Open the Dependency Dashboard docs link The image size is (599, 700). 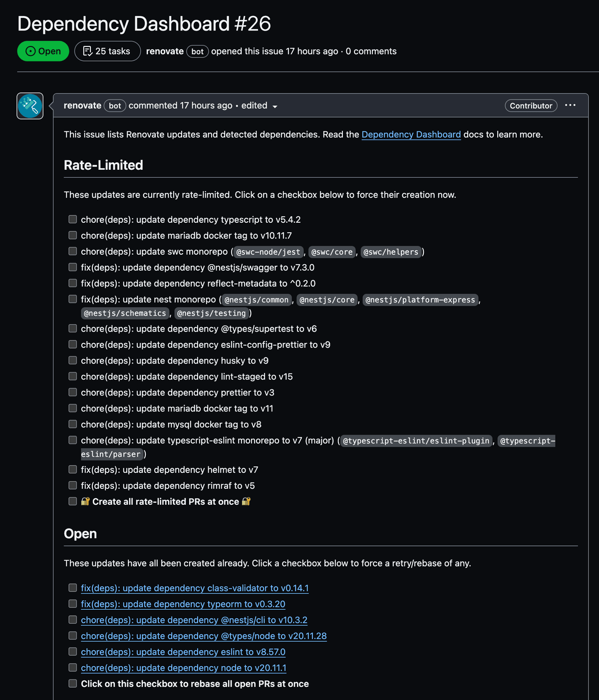pos(411,134)
